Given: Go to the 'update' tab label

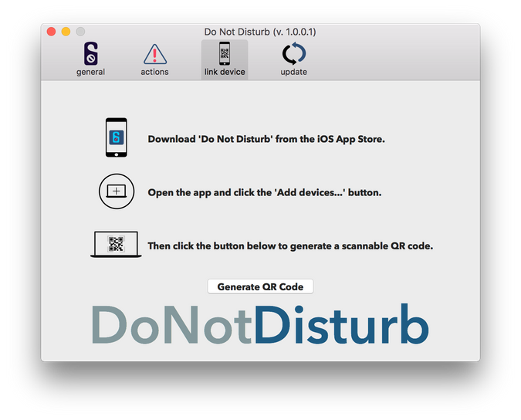Looking at the screenshot, I should click(x=293, y=73).
